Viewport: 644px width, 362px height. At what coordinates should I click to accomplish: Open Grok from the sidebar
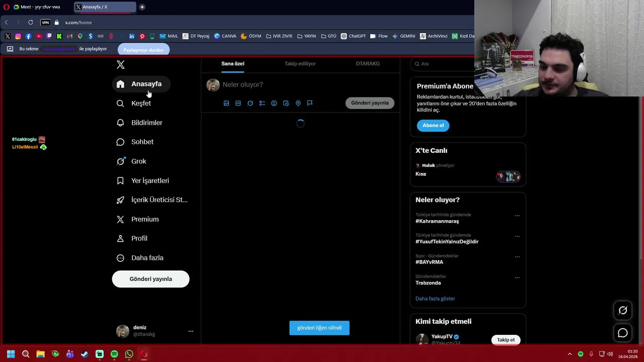(131, 161)
